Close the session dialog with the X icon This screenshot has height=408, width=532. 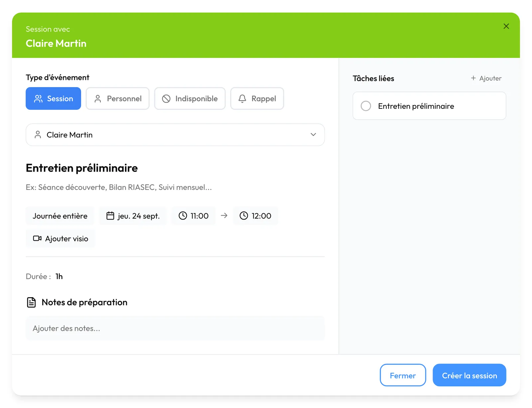pos(506,26)
